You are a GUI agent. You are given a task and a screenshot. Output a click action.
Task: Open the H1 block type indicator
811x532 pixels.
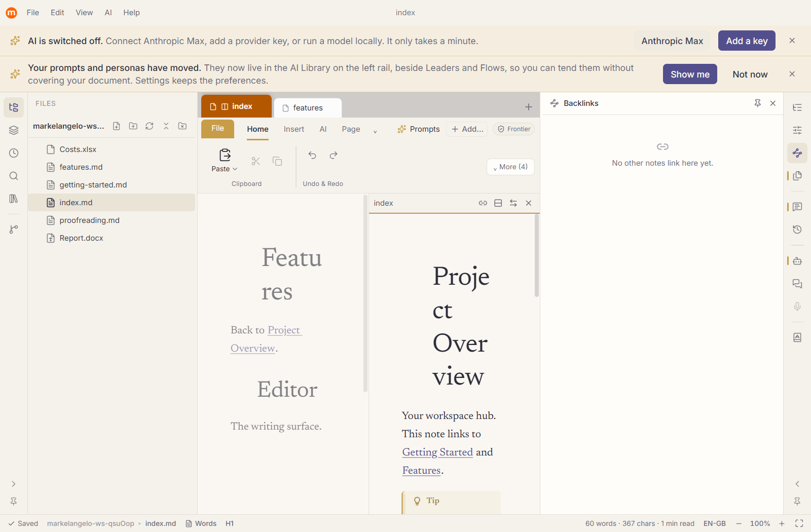click(x=230, y=523)
